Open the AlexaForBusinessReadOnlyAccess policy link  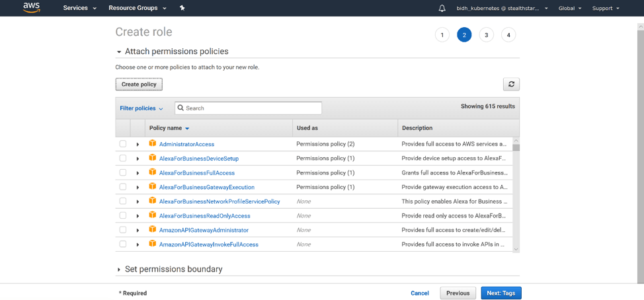coord(204,216)
